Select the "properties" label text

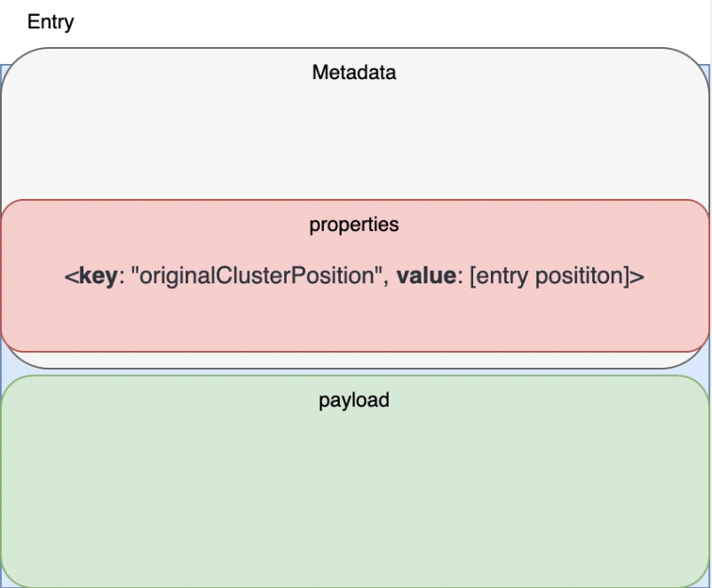[354, 225]
